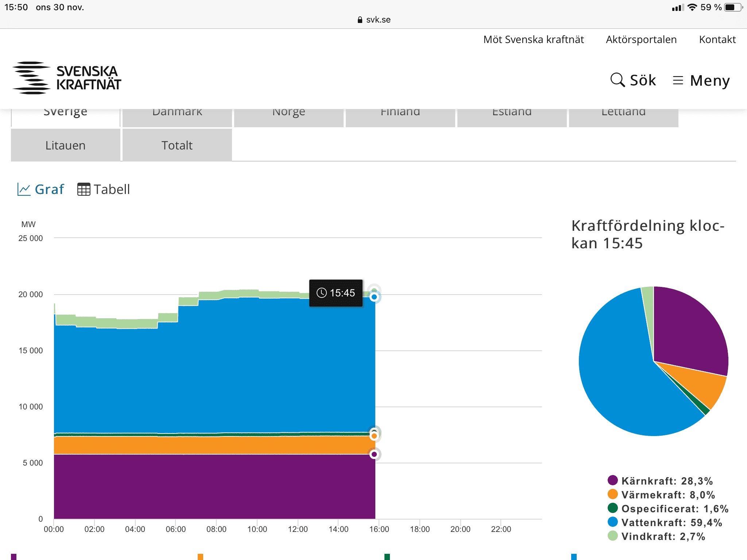
Task: Switch to Tabell table grid icon
Action: coord(84,190)
